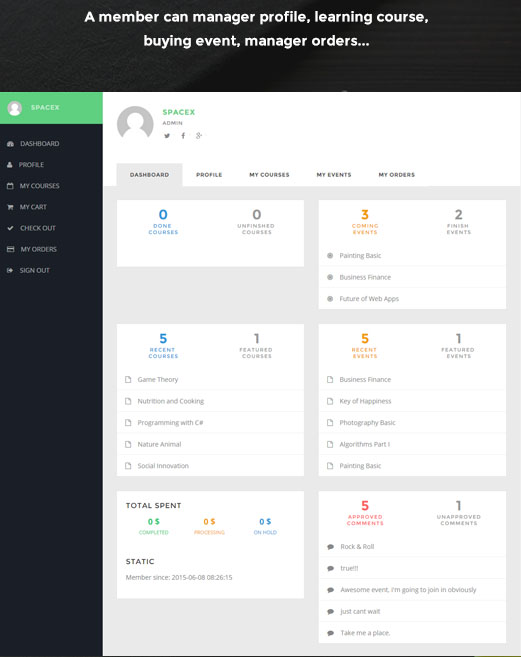Image resolution: width=521 pixels, height=657 pixels.
Task: Click the Key of Happiness event link
Action: pos(365,401)
